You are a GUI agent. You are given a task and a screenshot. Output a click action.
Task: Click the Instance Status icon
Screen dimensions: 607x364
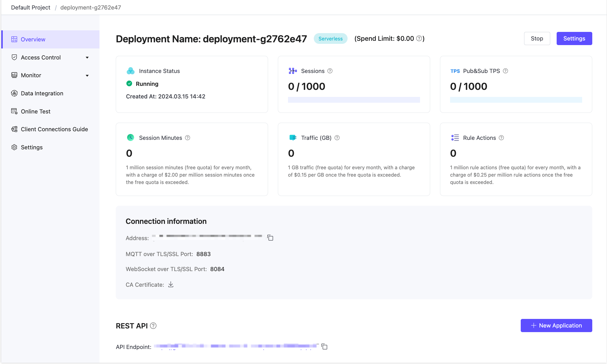(x=130, y=71)
